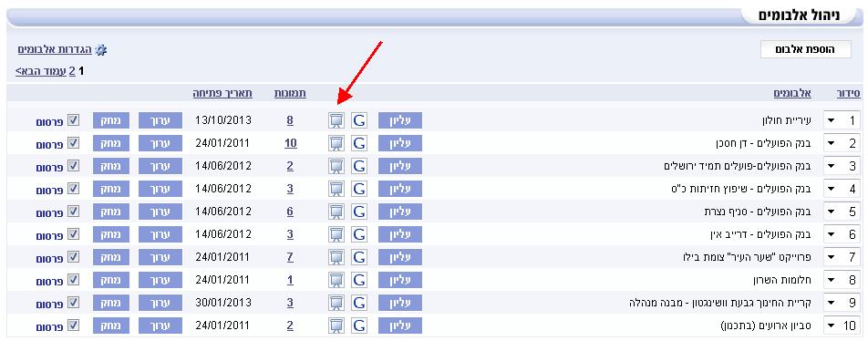
Task: Click the gear icon beside הגדרות אלבומים
Action: [x=100, y=50]
